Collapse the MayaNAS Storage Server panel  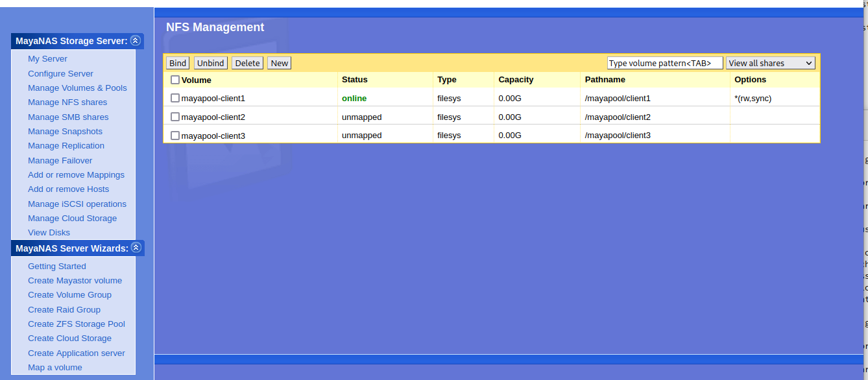coord(135,41)
